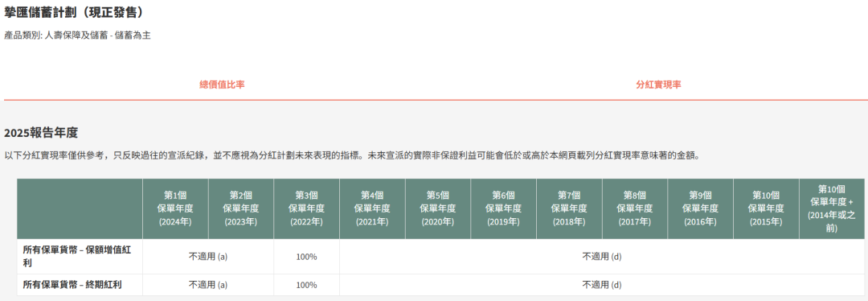Click the 第6個保單年度 (2019年) column header
Image resolution: width=868 pixels, height=301 pixels.
tap(503, 208)
